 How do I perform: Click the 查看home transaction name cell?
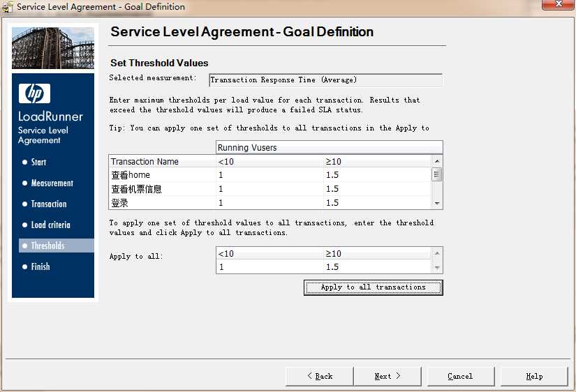[163, 175]
